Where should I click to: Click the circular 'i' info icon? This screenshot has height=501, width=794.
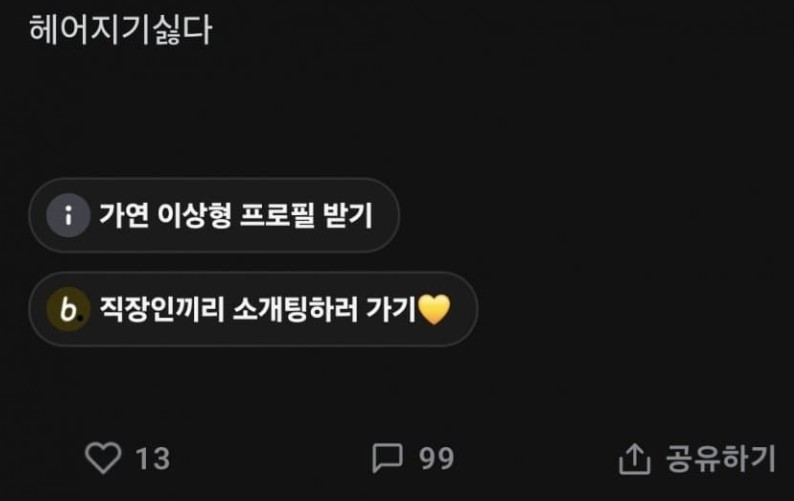click(68, 215)
